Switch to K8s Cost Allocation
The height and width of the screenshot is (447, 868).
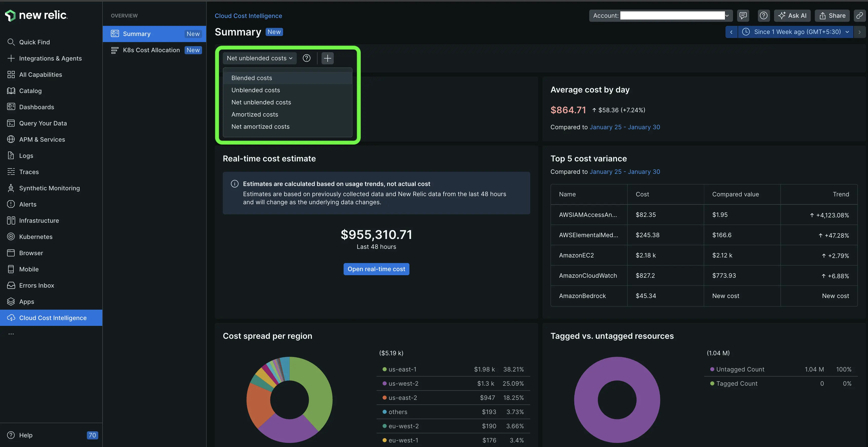(151, 50)
